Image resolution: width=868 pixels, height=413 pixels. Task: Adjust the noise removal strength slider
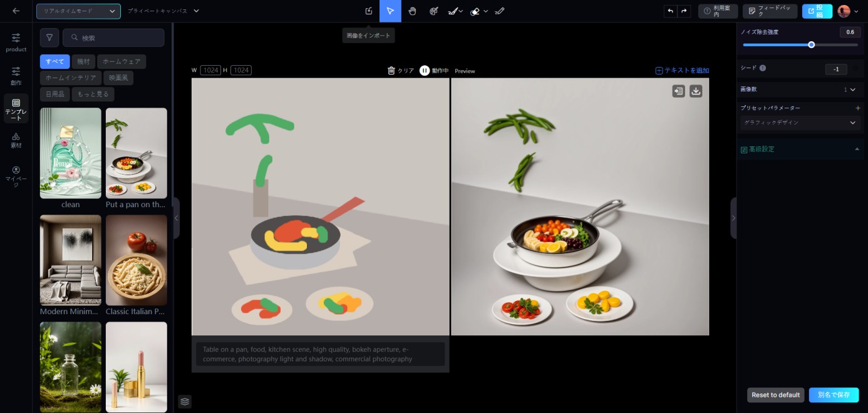812,45
